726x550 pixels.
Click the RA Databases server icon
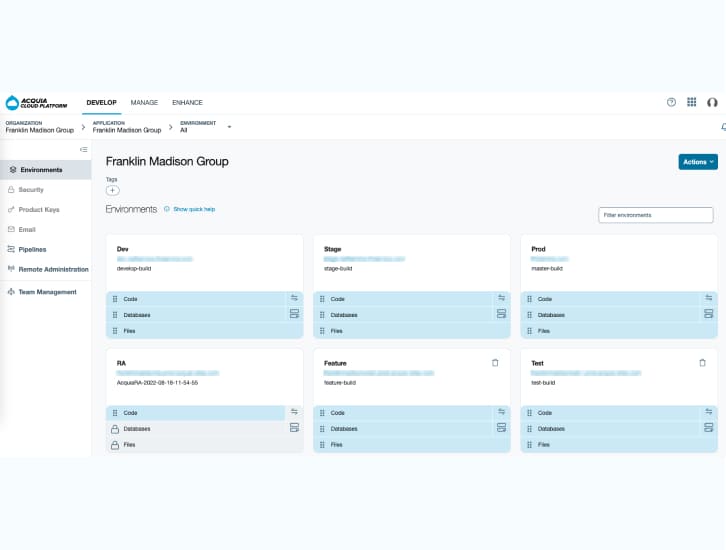(x=294, y=427)
